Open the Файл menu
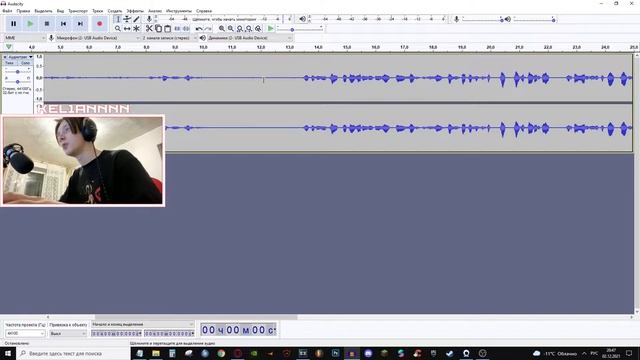 (7, 11)
